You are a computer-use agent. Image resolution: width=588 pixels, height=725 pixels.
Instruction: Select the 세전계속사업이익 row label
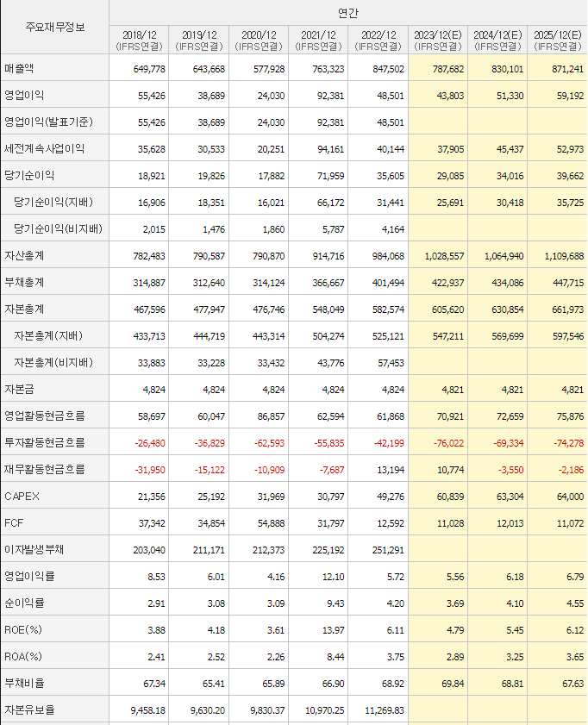[x=44, y=149]
